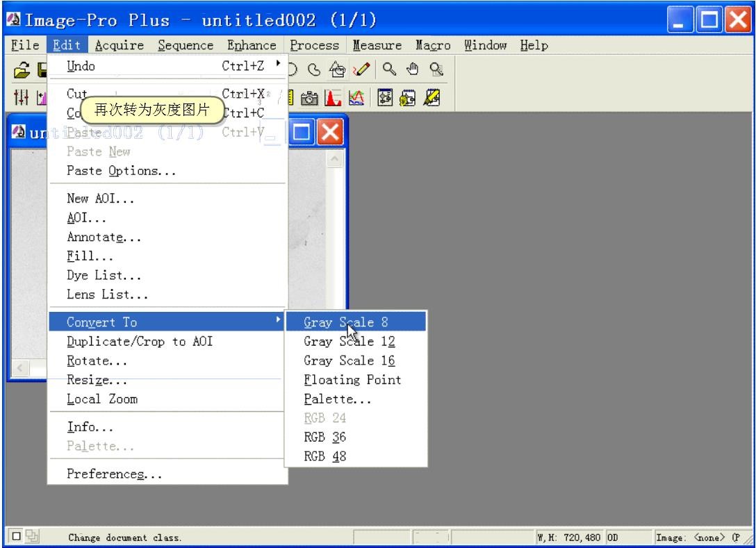The height and width of the screenshot is (548, 756).
Task: Open the Window menu
Action: (x=486, y=45)
